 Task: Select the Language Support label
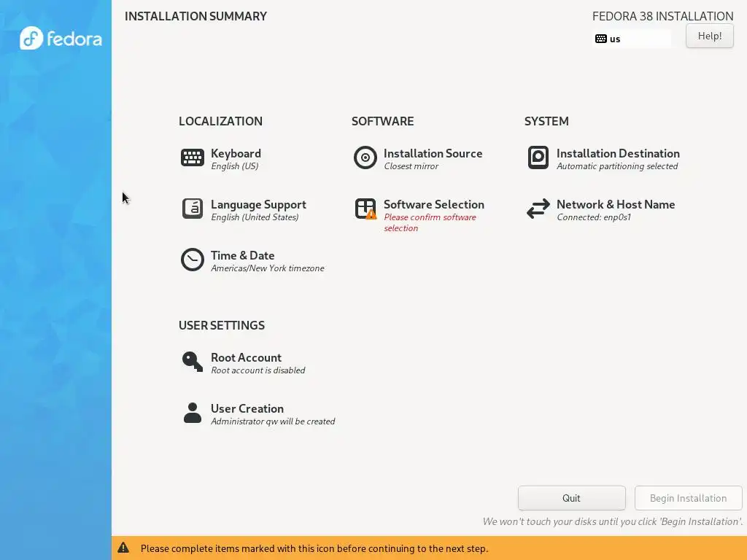[x=258, y=204]
